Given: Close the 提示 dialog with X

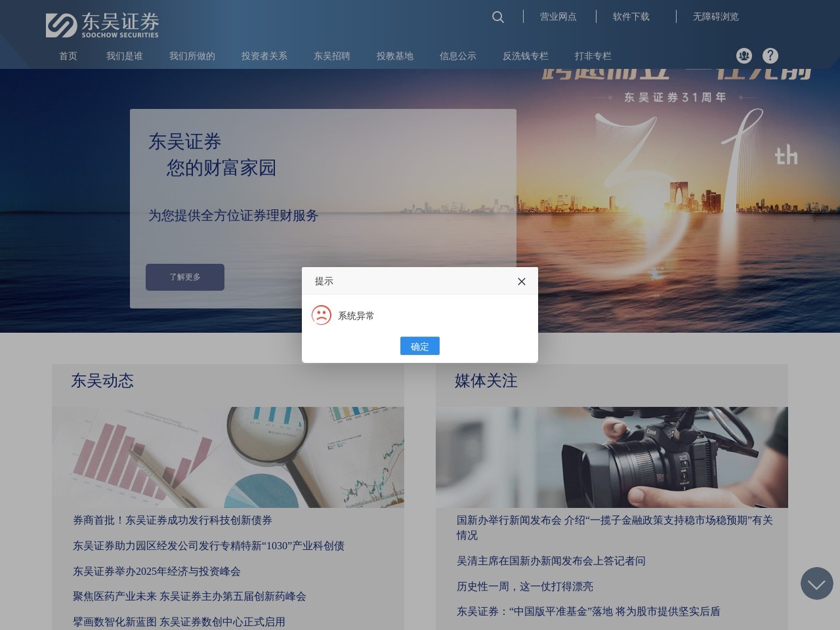Looking at the screenshot, I should [522, 282].
